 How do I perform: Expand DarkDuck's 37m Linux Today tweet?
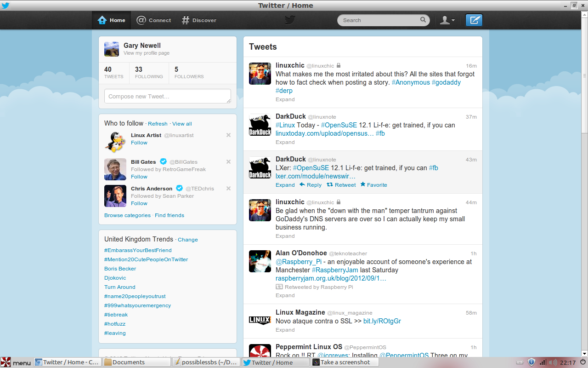pos(285,142)
